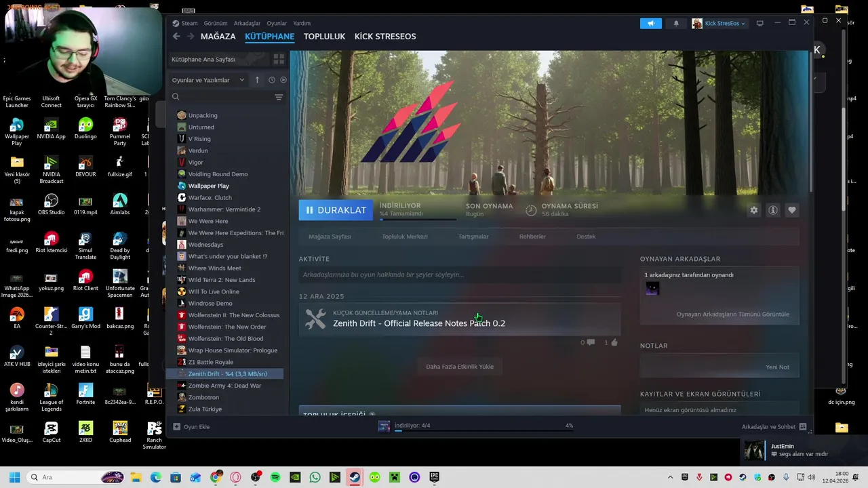This screenshot has height=488, width=868.
Task: Open Topluluk Merkezi game tab
Action: [405, 237]
